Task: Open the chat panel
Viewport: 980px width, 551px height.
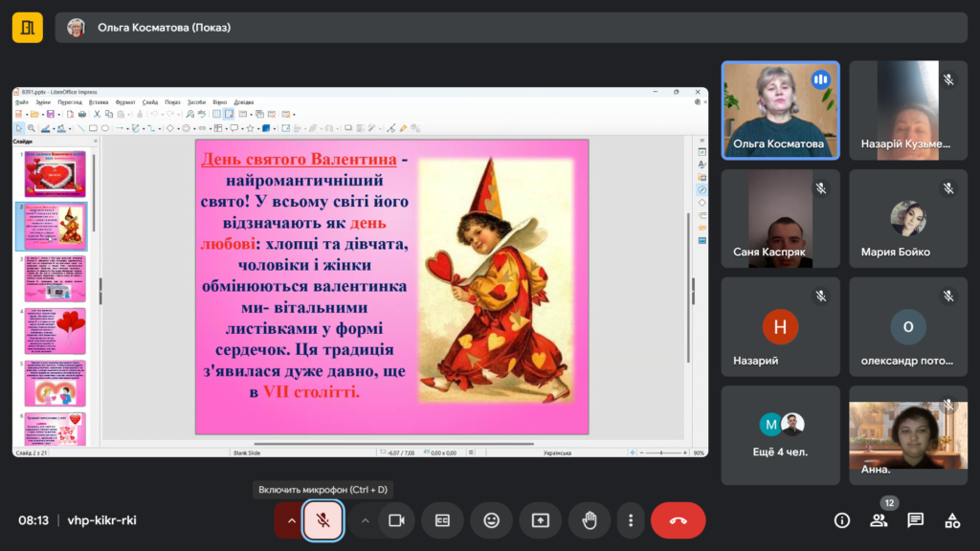Action: coord(916,520)
